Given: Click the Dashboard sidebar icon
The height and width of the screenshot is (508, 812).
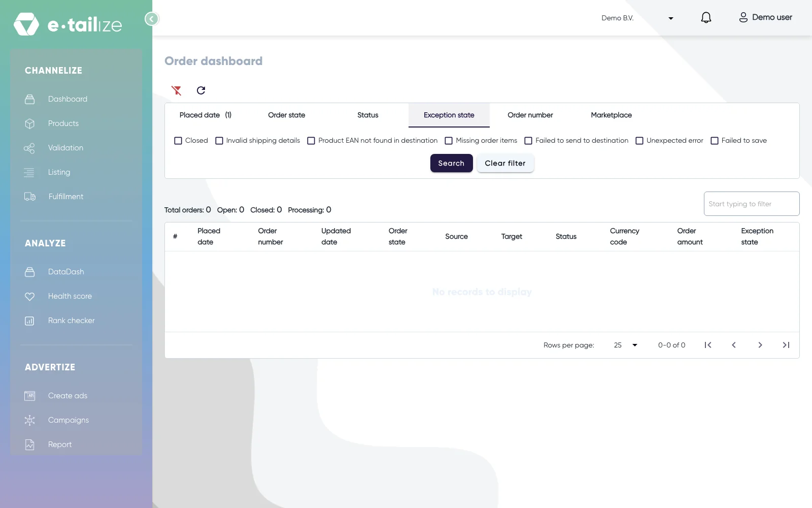Looking at the screenshot, I should tap(30, 99).
